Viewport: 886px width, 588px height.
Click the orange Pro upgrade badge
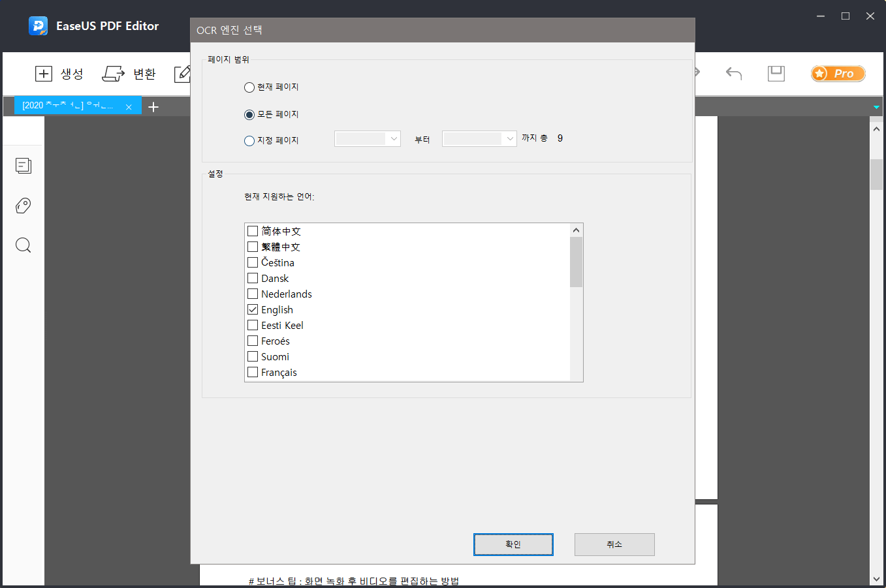tap(838, 74)
